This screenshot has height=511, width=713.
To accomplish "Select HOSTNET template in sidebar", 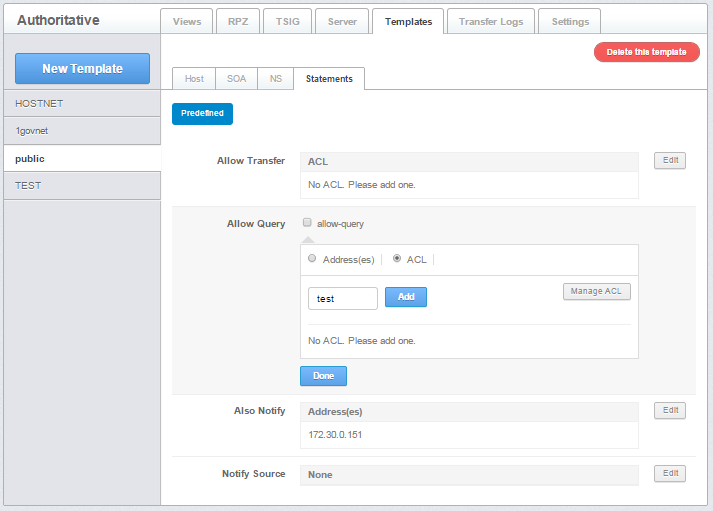I will click(80, 104).
